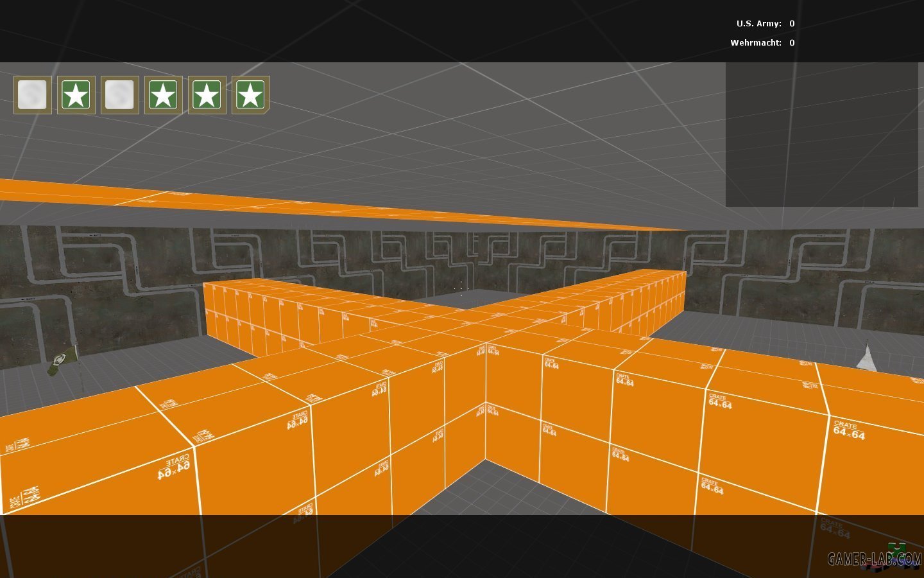Screen dimensions: 924x578
Task: Click the fifth capture-point star flag icon
Action: coord(207,95)
